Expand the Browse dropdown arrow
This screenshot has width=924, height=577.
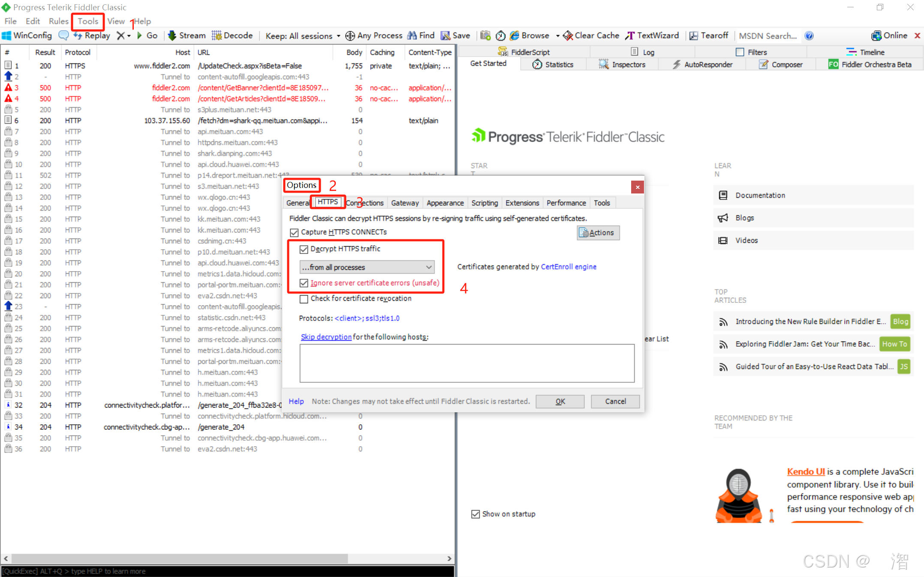(557, 36)
